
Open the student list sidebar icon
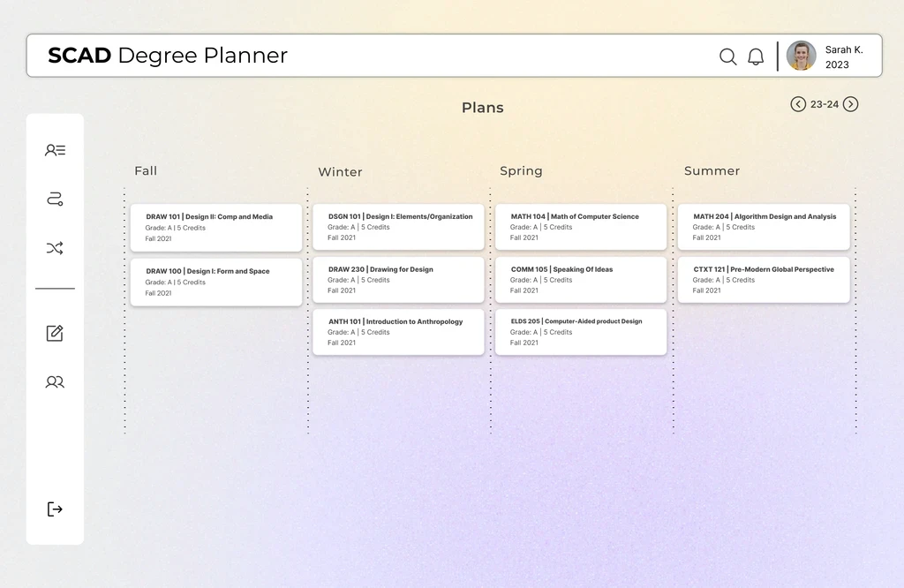tap(55, 150)
